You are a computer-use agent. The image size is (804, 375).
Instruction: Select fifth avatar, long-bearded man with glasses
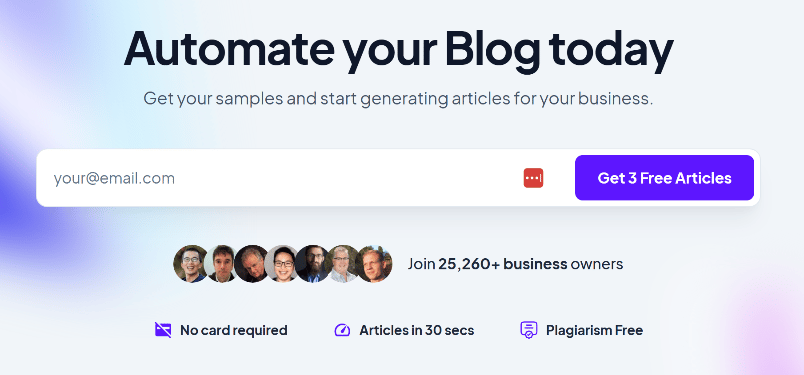click(x=311, y=264)
